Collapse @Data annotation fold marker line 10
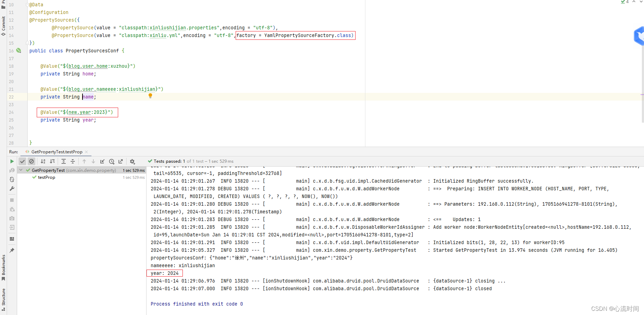Image resolution: width=644 pixels, height=315 pixels. (x=27, y=5)
